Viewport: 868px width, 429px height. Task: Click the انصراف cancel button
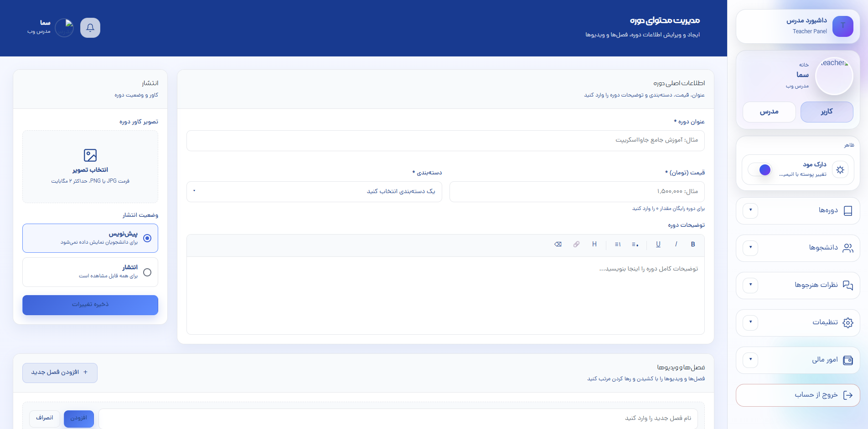tap(45, 419)
